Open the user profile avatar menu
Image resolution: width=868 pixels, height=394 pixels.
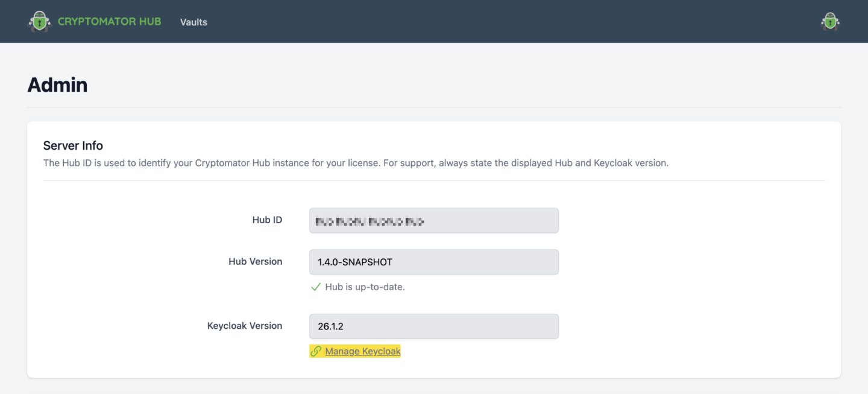[x=830, y=22]
